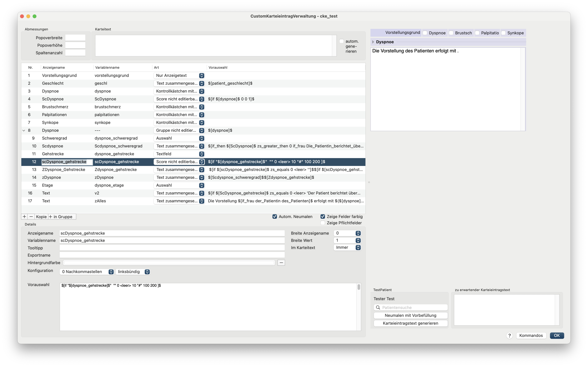Viewport: 588px width, 367px height.
Task: Clear Hintergrundfarbe with the minus button
Action: (281, 263)
